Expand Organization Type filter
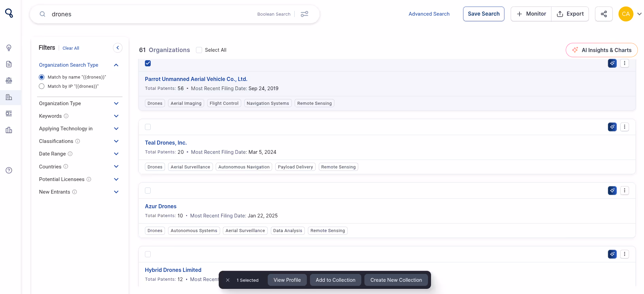Screen dimensions: 644x294 click(116, 103)
